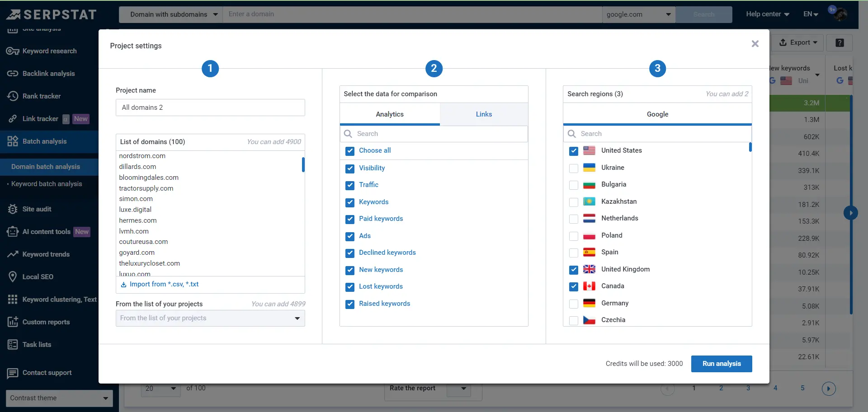Click the Serpstat logo
868x412 pixels.
pyautogui.click(x=52, y=14)
